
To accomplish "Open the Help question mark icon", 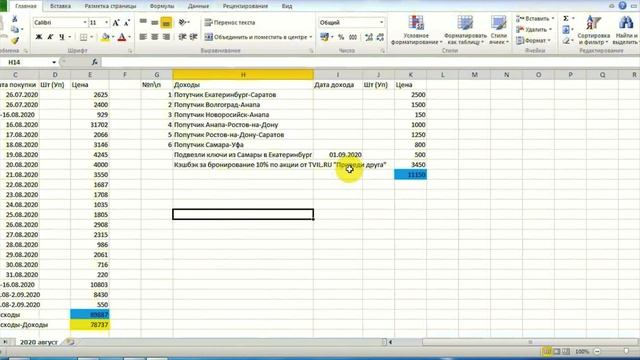I will tap(622, 6).
